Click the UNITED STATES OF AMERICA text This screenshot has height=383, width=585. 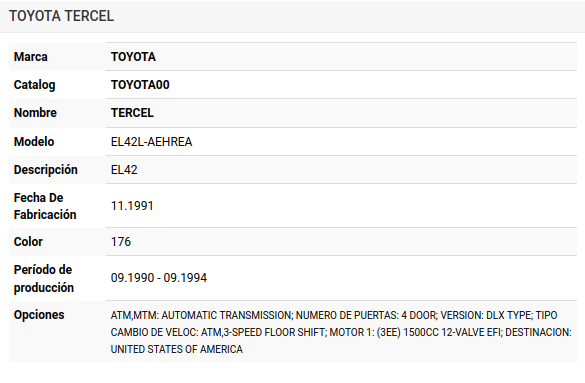tap(176, 349)
